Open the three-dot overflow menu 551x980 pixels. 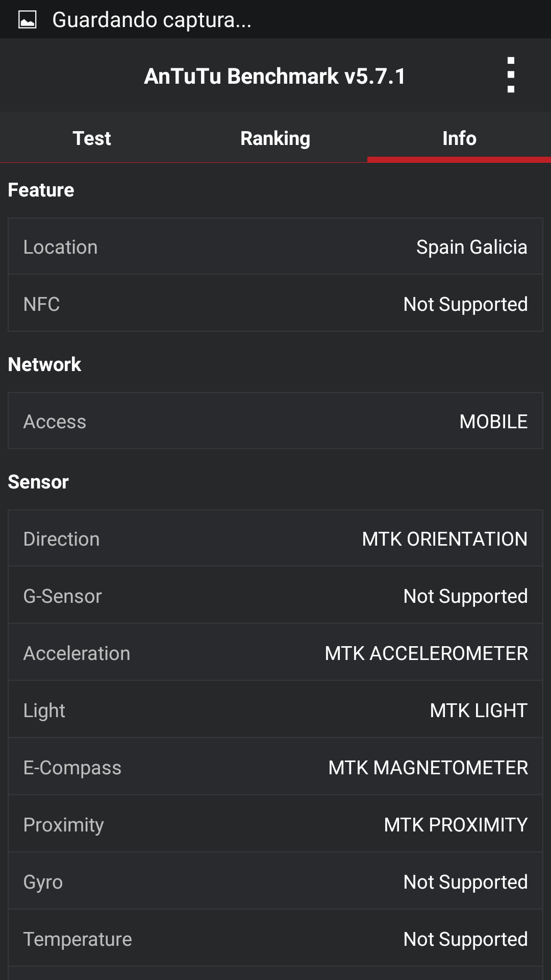[511, 76]
